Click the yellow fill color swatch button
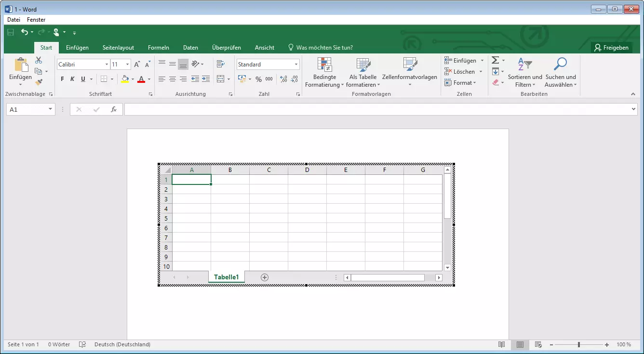644x354 pixels. pos(125,79)
